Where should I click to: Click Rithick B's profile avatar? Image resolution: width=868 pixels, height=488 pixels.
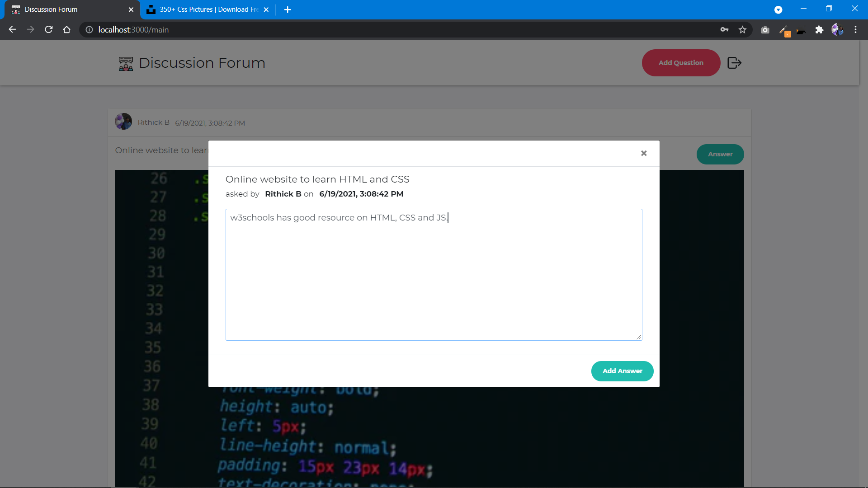(123, 122)
